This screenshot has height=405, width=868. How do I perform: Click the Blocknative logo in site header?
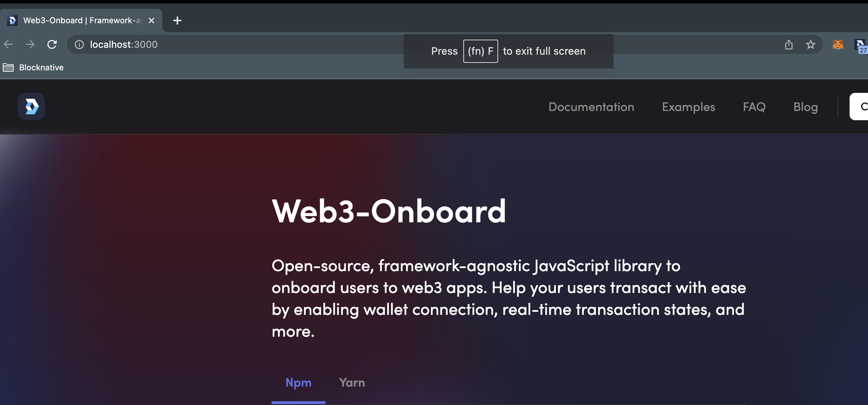pyautogui.click(x=31, y=107)
